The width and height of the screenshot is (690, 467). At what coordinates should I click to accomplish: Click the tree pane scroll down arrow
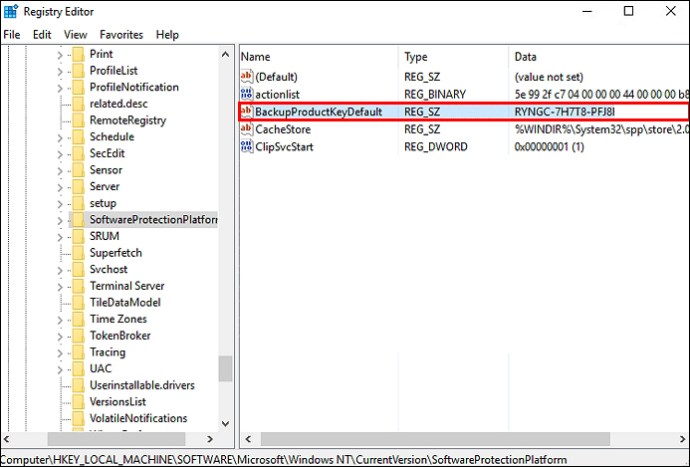(225, 424)
